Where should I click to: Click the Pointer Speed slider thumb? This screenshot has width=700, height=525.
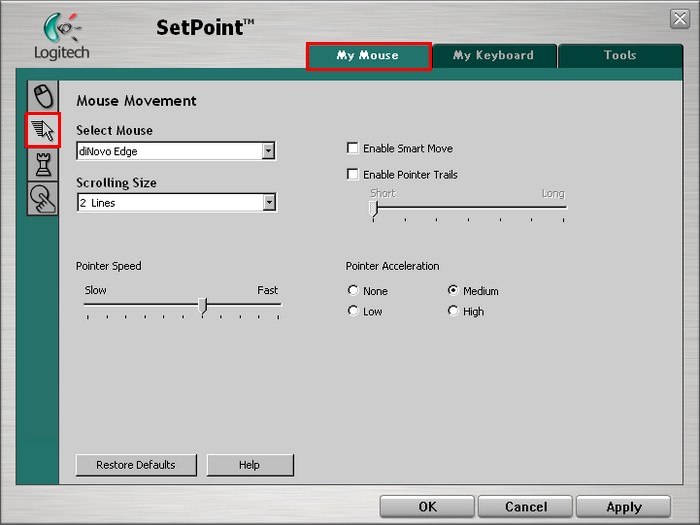203,306
